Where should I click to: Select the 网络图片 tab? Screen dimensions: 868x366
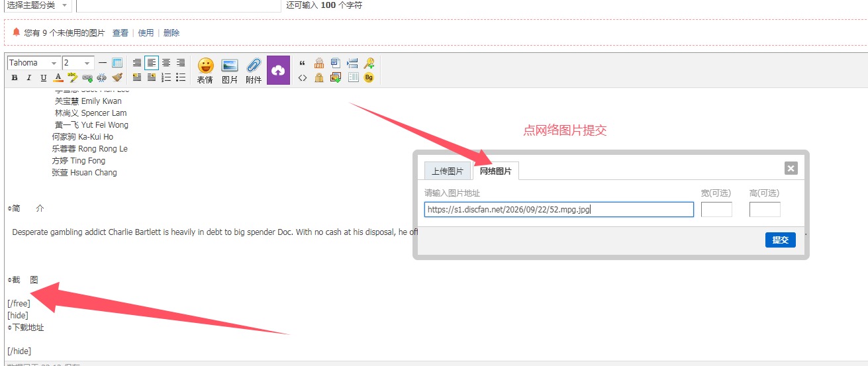[x=496, y=171]
